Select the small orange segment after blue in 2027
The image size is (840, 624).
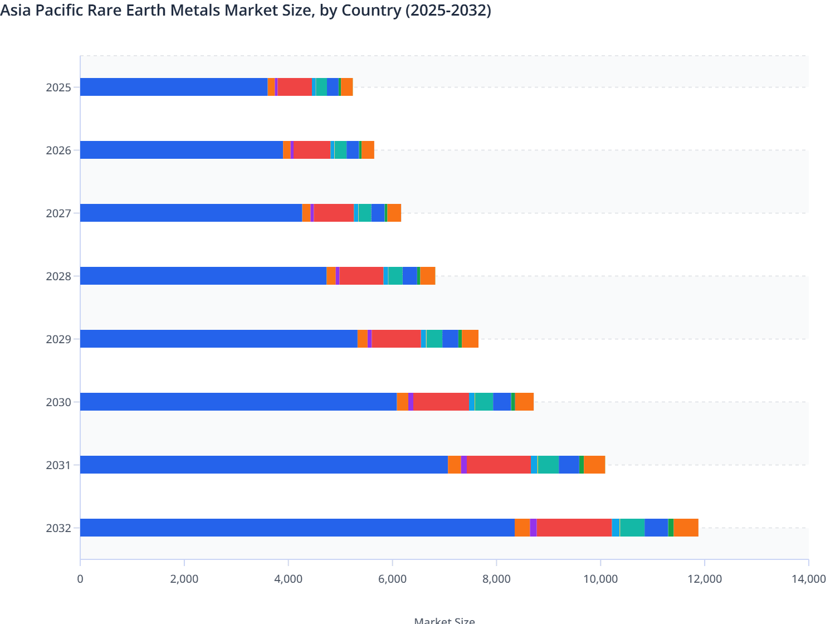point(305,212)
